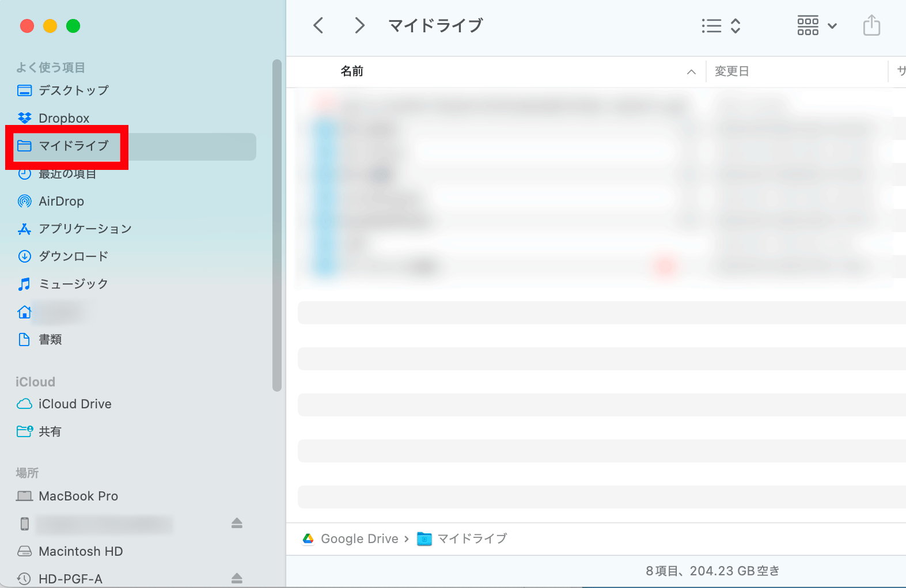
Task: Open HD-PGF-A sidebar label
Action: tap(70, 579)
